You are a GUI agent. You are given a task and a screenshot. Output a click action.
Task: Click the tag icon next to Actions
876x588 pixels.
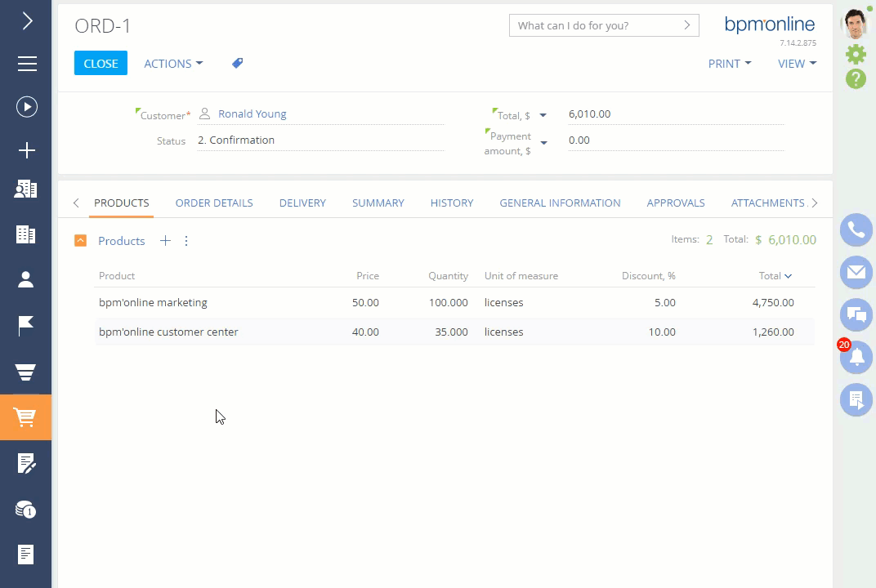(238, 63)
